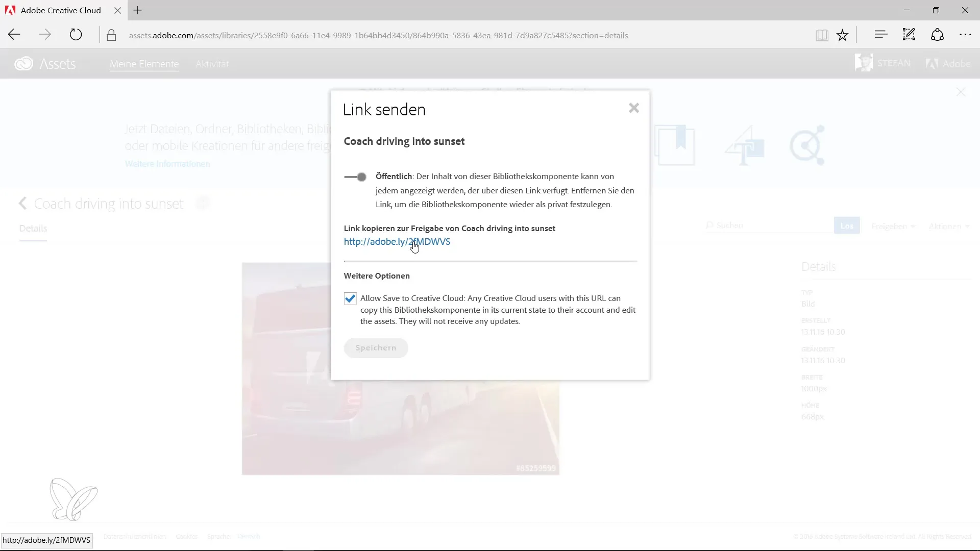980x551 pixels.
Task: Click the Speichern button
Action: 376,348
